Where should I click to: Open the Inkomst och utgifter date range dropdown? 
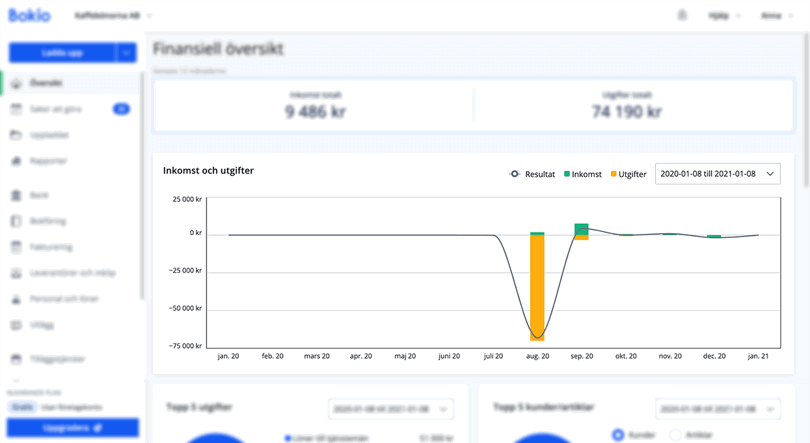pos(717,174)
